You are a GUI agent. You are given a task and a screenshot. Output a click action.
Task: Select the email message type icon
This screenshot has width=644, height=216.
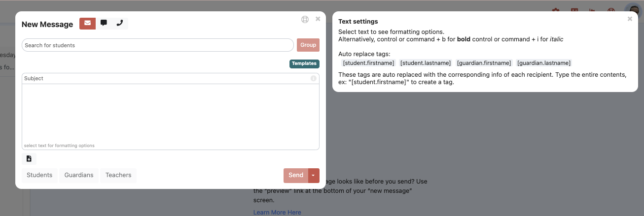click(x=87, y=24)
